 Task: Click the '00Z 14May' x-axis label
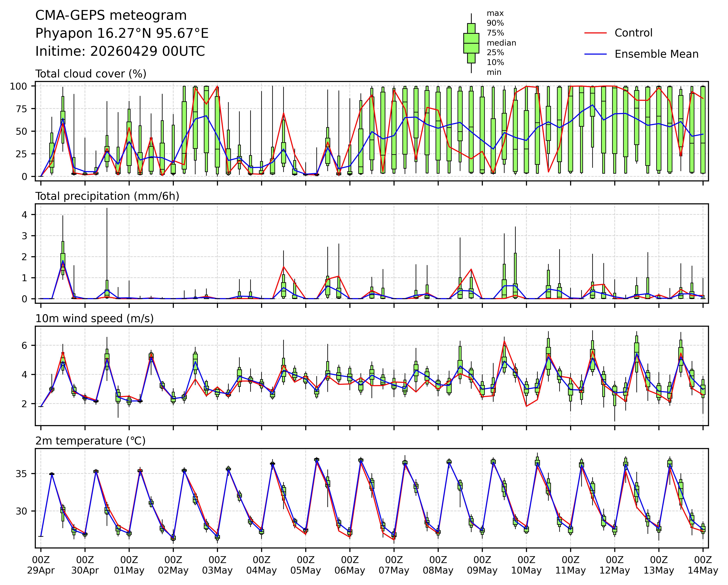coord(703,565)
